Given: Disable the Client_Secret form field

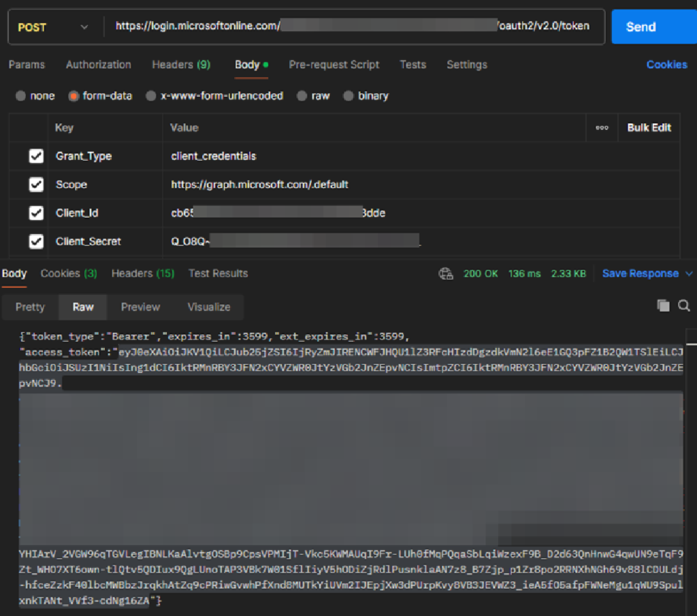Looking at the screenshot, I should click(36, 241).
